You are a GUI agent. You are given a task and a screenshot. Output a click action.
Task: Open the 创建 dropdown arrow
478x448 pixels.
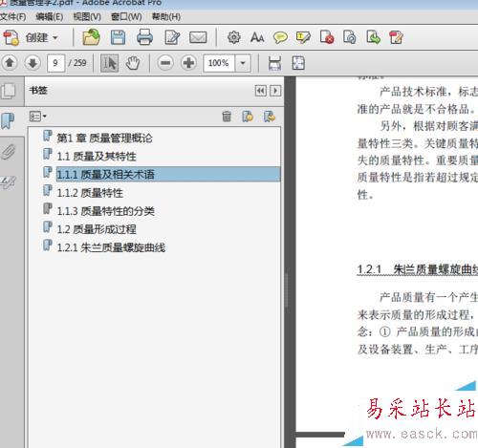coord(55,37)
